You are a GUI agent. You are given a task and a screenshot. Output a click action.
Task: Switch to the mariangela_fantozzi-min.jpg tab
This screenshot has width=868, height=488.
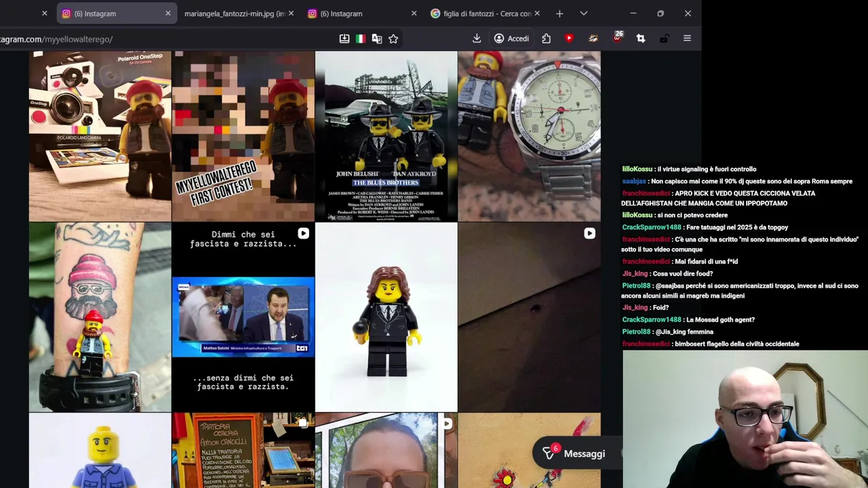pyautogui.click(x=235, y=14)
